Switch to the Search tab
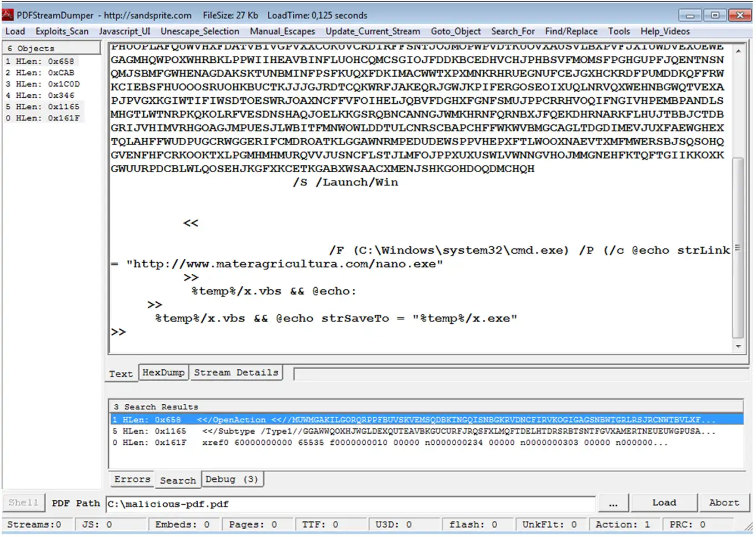The height and width of the screenshot is (537, 756). (178, 480)
